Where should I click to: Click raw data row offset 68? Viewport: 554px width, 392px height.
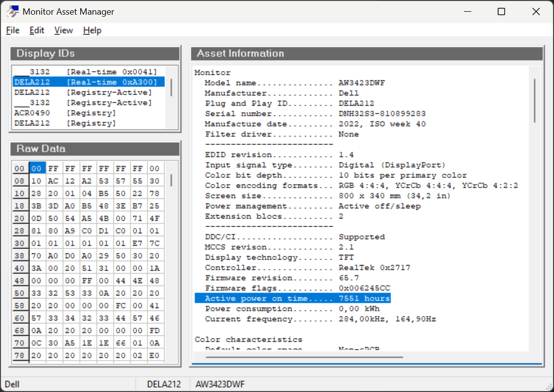[20, 330]
